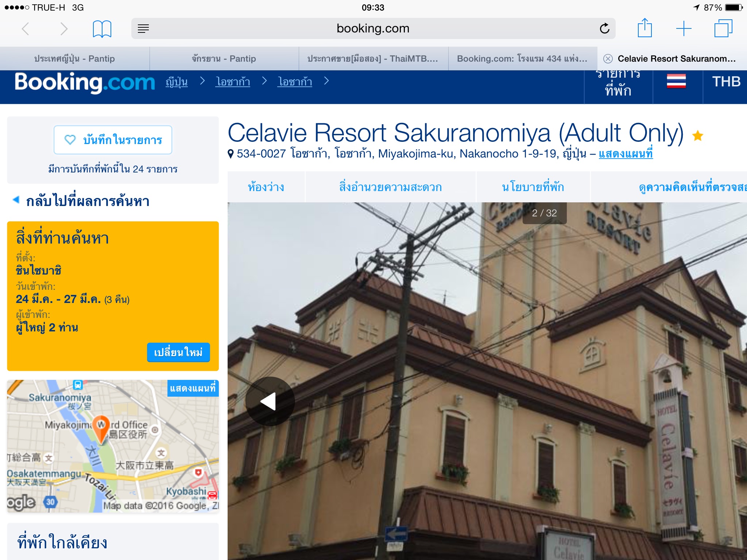Click map pin icon before address
The width and height of the screenshot is (747, 560).
point(231,154)
